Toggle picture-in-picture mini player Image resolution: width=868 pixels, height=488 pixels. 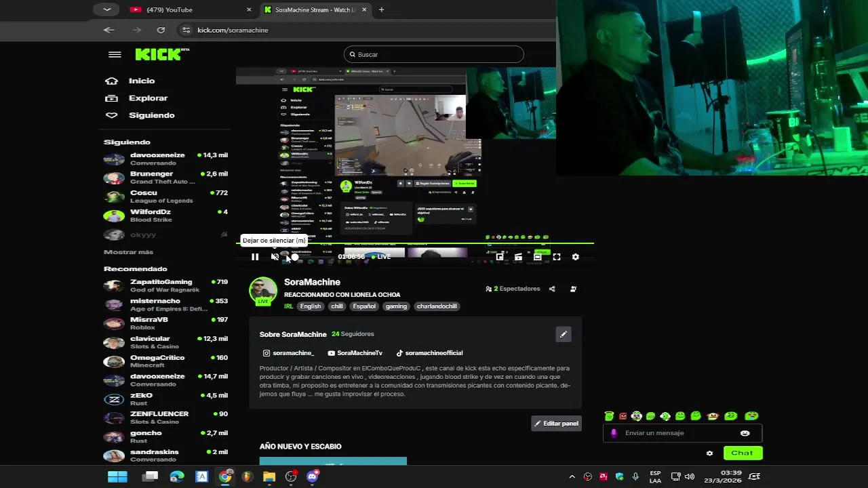point(500,257)
